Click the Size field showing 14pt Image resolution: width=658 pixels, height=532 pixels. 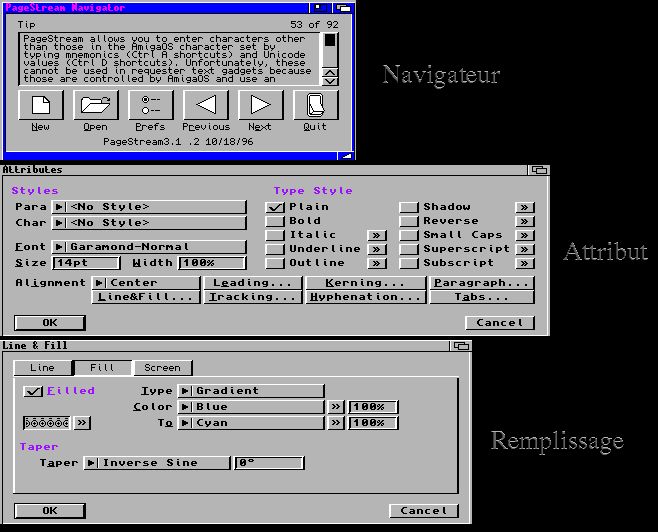pos(86,263)
